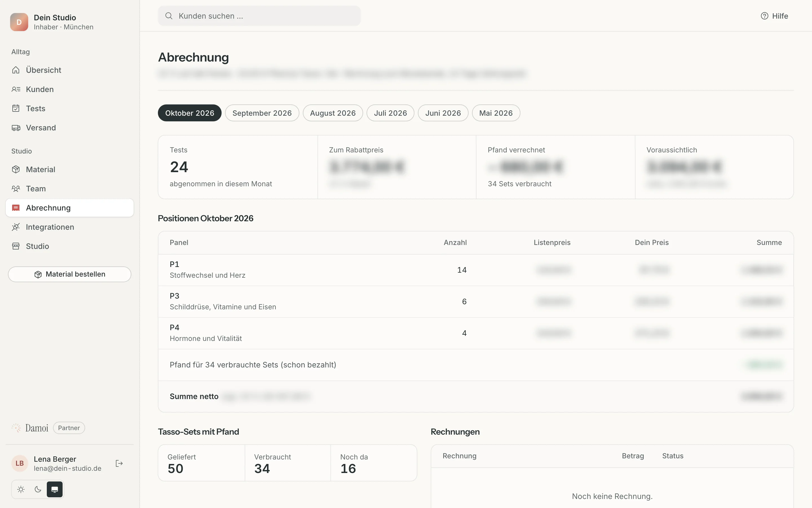The width and height of the screenshot is (812, 508).
Task: Select the Oktober 2026 month tab
Action: (x=189, y=113)
